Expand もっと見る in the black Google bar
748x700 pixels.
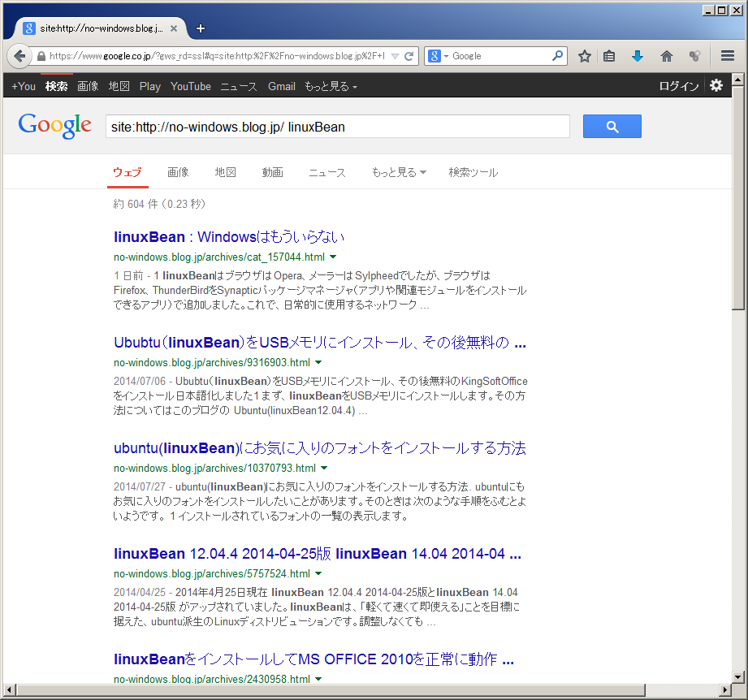[331, 86]
